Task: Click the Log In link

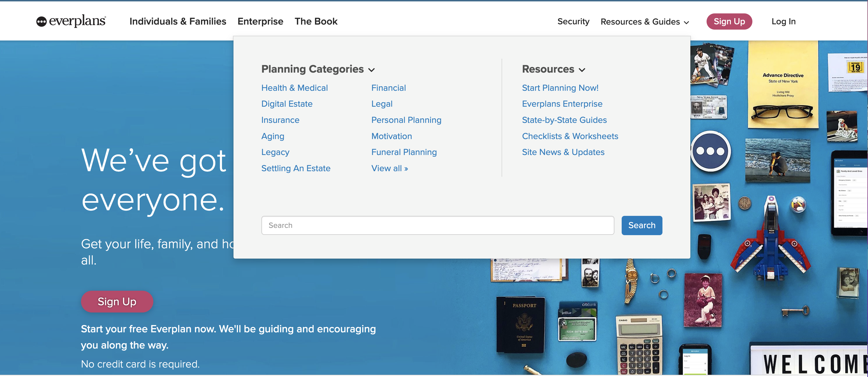Action: coord(783,21)
